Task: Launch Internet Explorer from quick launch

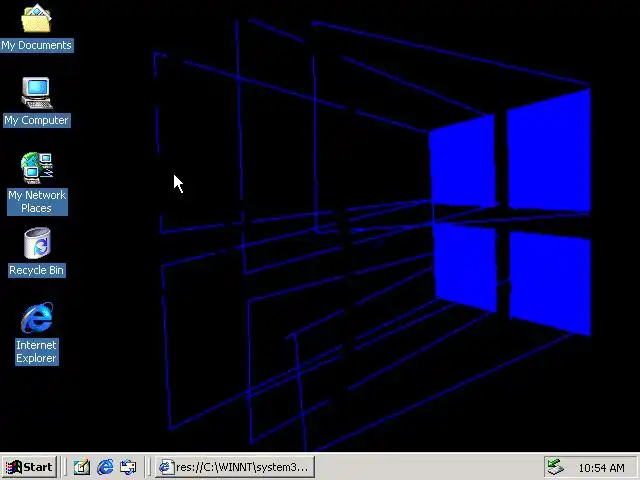Action: [x=105, y=467]
